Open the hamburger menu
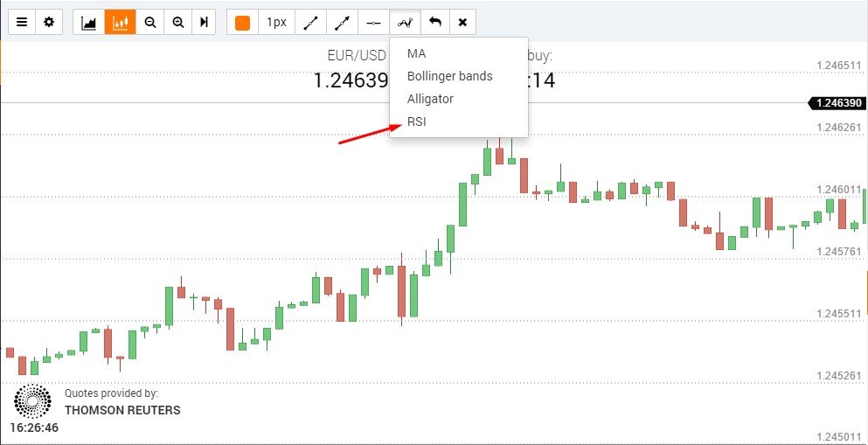Viewport: 868px width, 445px height. 22,22
